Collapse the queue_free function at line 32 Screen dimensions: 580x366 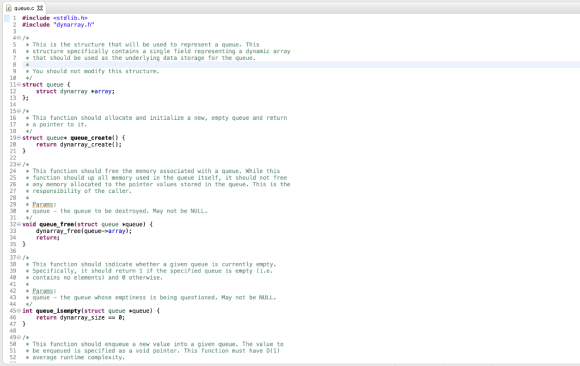[x=19, y=224]
